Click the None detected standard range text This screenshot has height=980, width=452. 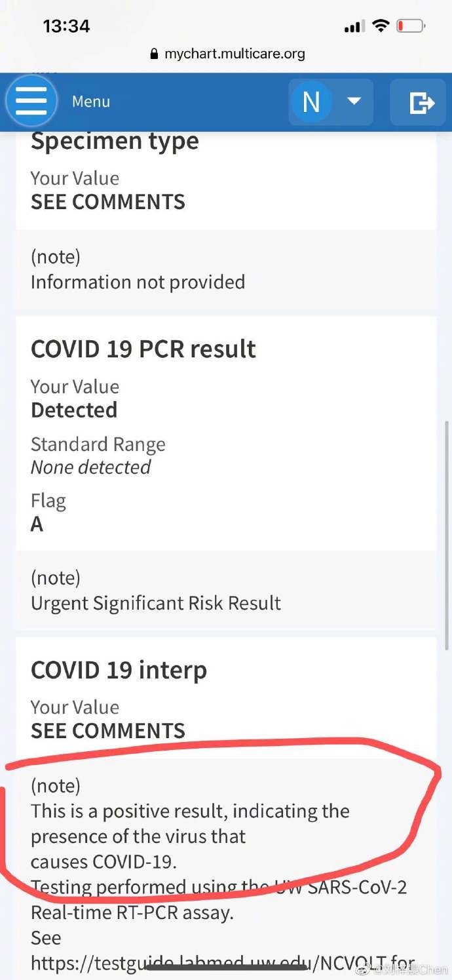coord(90,467)
